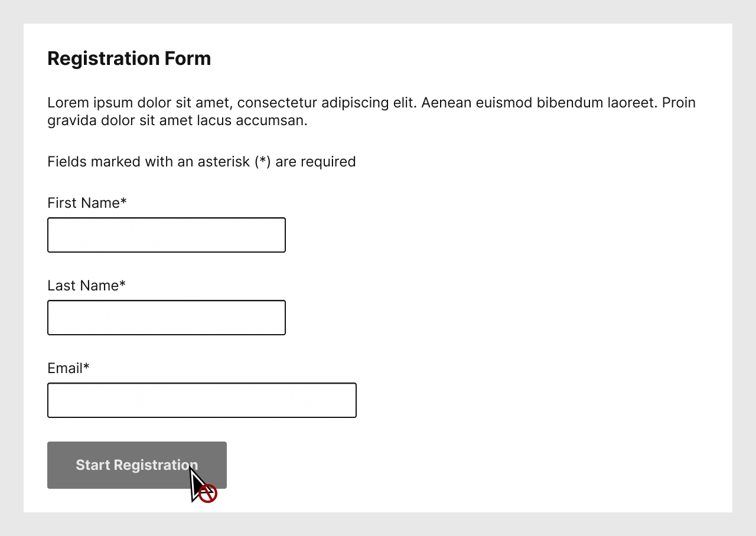Click the "Lorem ipsum dolor sit amet" text
This screenshot has height=536, width=756.
pos(139,103)
